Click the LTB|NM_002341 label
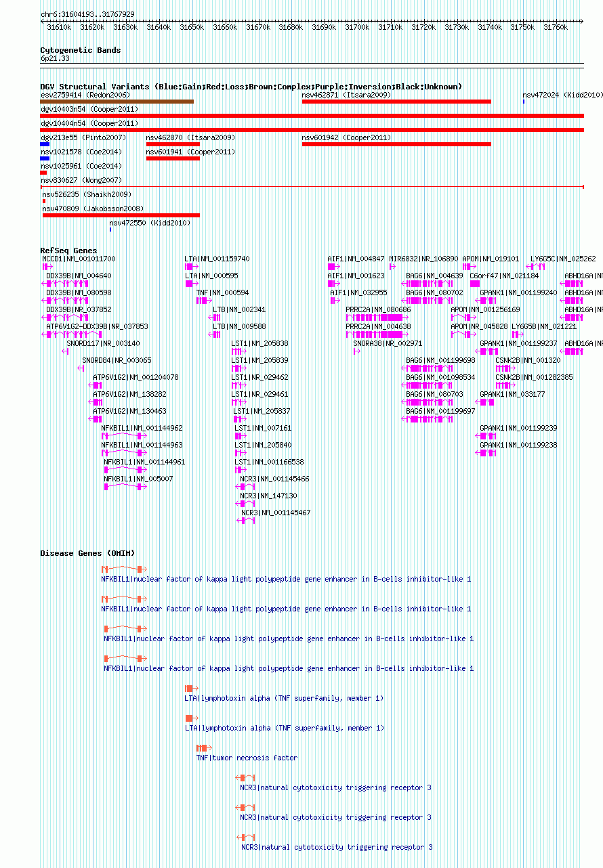Viewport: 603px width, 868px height. point(239,309)
